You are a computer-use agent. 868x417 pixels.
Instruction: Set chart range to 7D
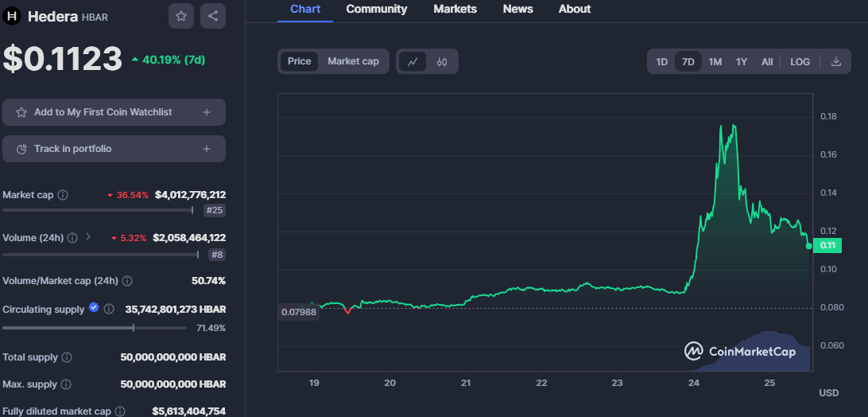coord(688,61)
